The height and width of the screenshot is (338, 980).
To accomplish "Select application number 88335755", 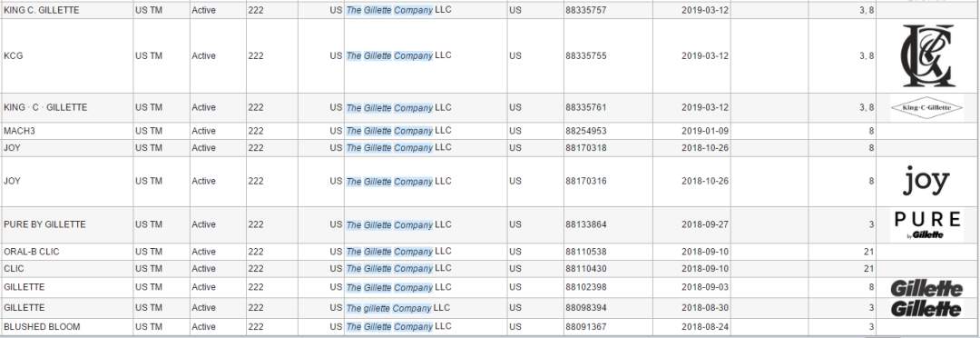I will pos(585,55).
